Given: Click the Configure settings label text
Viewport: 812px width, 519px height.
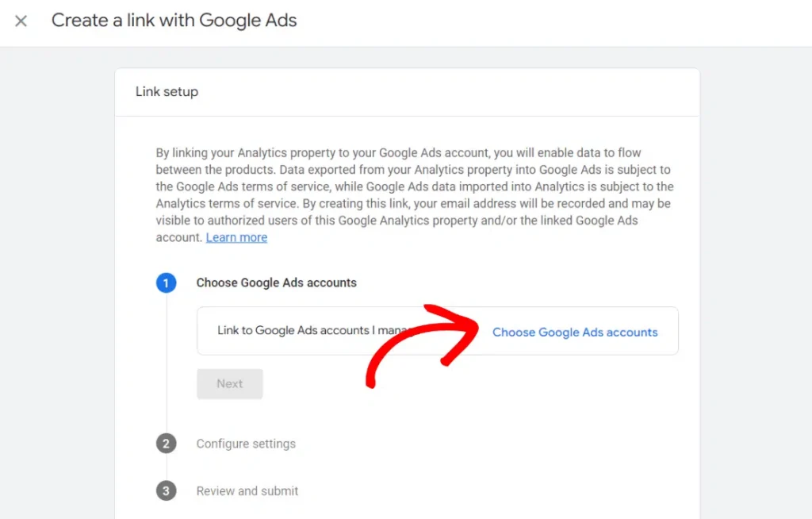Looking at the screenshot, I should pos(246,444).
